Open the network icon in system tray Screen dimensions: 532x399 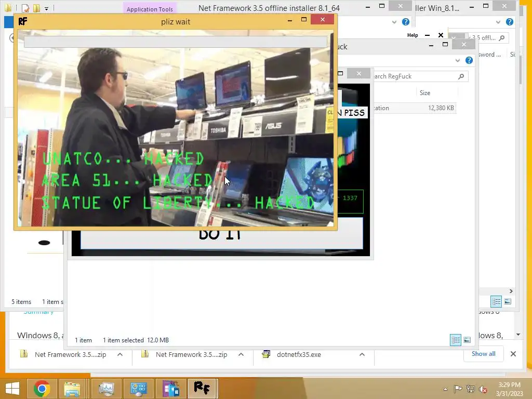click(x=471, y=389)
